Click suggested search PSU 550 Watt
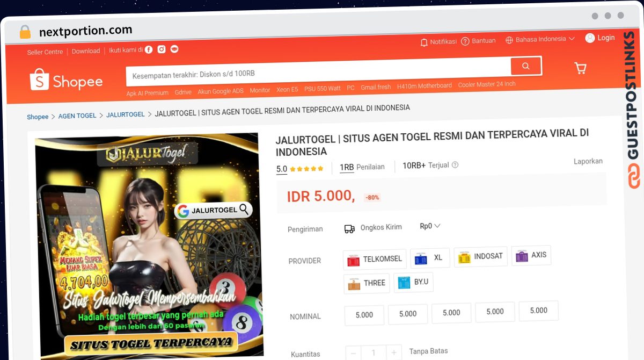Screen dimensions: 644x360 [323, 89]
